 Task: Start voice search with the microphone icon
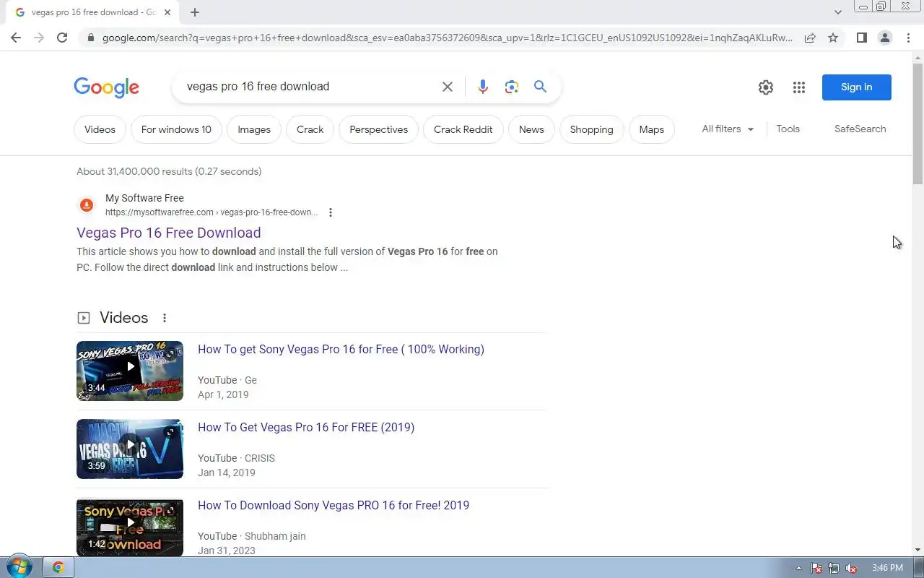pyautogui.click(x=483, y=87)
